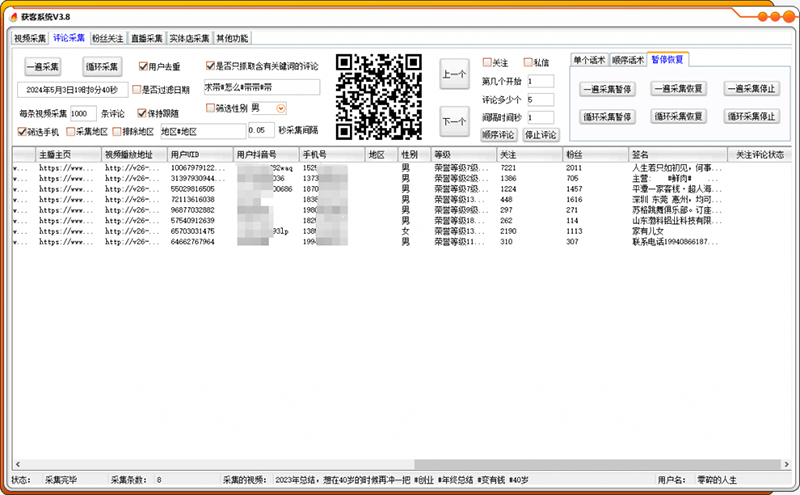800x495 pixels.
Task: Click the 手机号 column header
Action: 332,155
